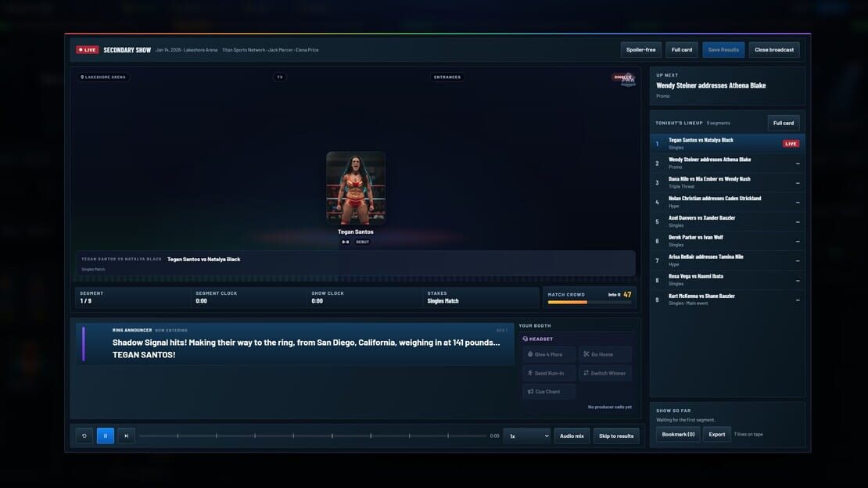The width and height of the screenshot is (868, 488).
Task: Click the Headset icon label in Your Booth
Action: click(538, 339)
